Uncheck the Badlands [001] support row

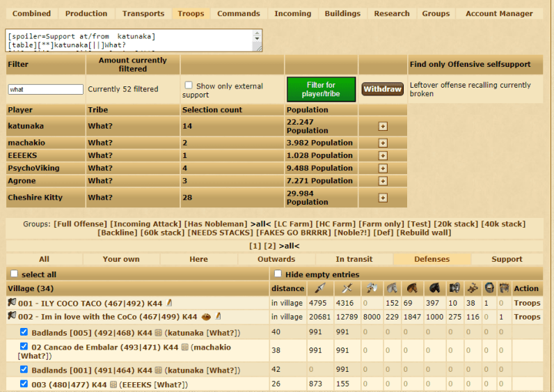[24, 370]
